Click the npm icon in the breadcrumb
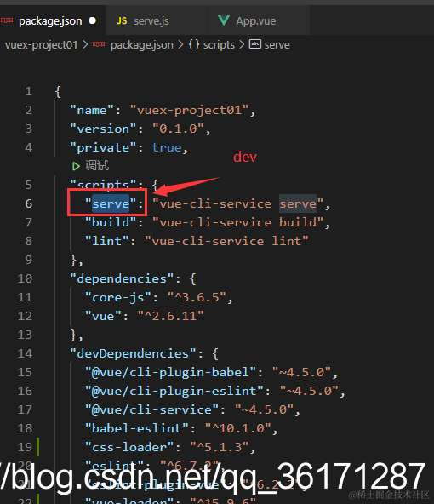This screenshot has height=504, width=434. click(x=99, y=44)
